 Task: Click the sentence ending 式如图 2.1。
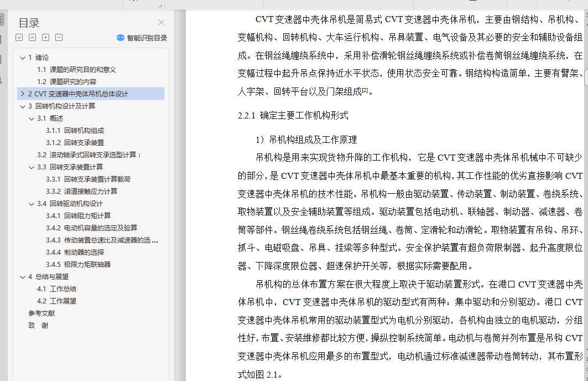(259, 374)
